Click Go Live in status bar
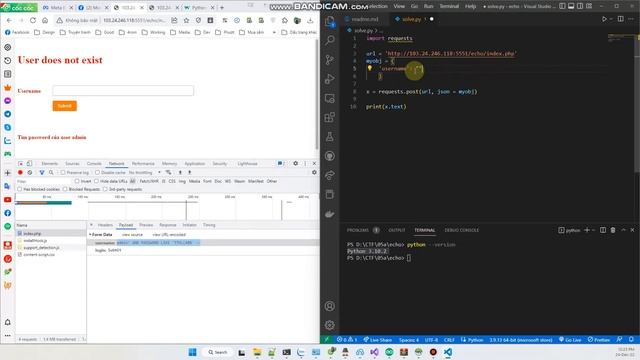This screenshot has width=640, height=360. (570, 340)
